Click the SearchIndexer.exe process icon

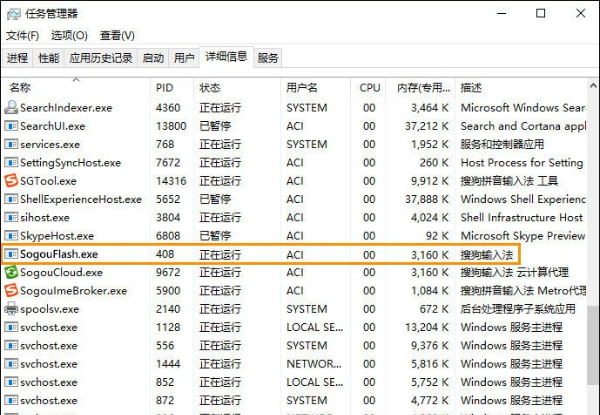point(11,107)
